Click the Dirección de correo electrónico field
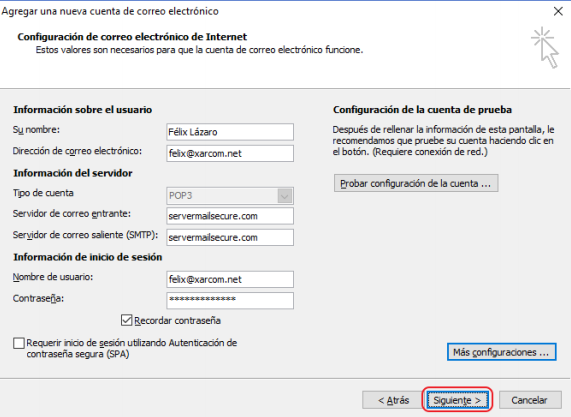 pos(230,154)
